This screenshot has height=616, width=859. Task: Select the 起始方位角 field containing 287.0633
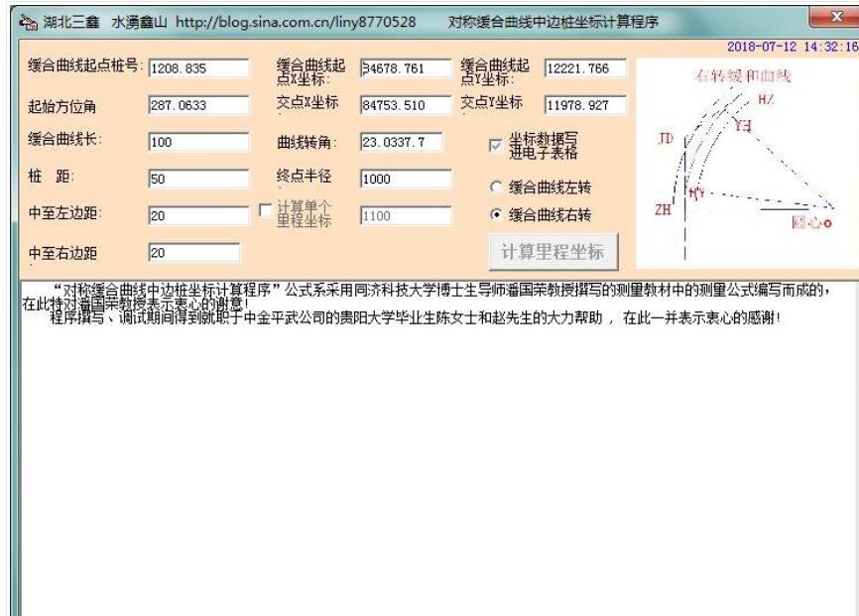tap(198, 104)
